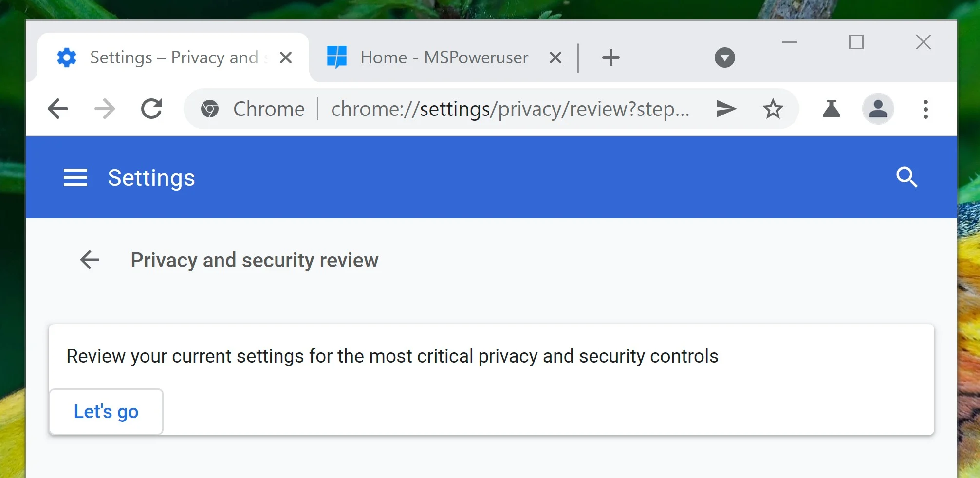The image size is (980, 478).
Task: Go back from Privacy and security review
Action: 90,260
